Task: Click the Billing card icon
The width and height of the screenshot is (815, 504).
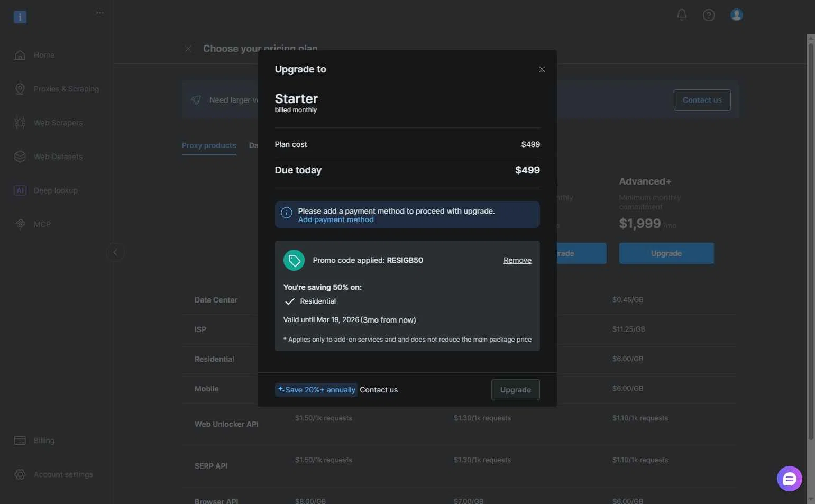Action: pos(20,441)
